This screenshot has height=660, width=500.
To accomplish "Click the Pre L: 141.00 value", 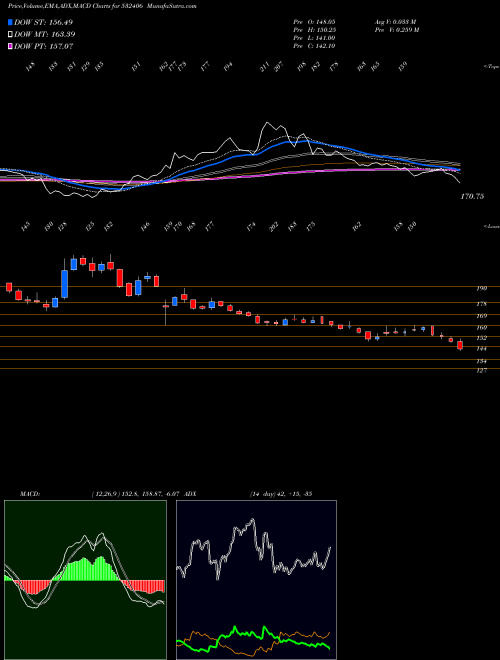I will tap(314, 38).
